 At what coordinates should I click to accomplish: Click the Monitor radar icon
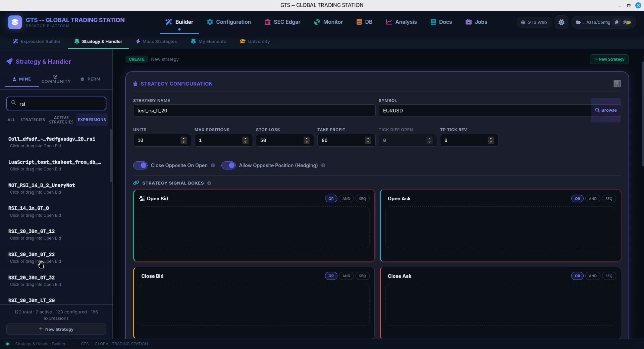click(317, 22)
